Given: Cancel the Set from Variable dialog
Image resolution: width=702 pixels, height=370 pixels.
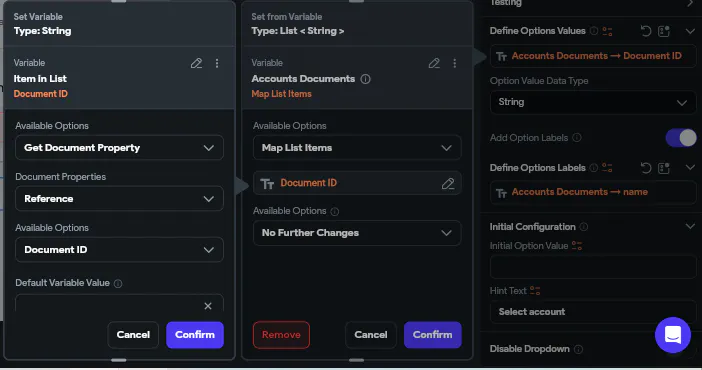Looking at the screenshot, I should [371, 335].
